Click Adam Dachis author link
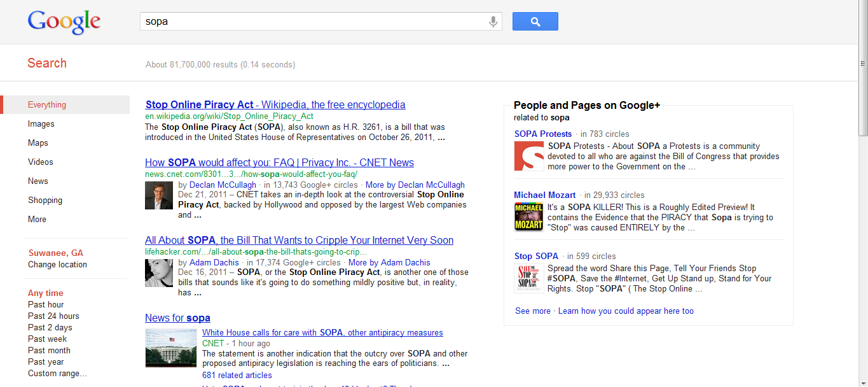The height and width of the screenshot is (387, 868). pyautogui.click(x=214, y=263)
